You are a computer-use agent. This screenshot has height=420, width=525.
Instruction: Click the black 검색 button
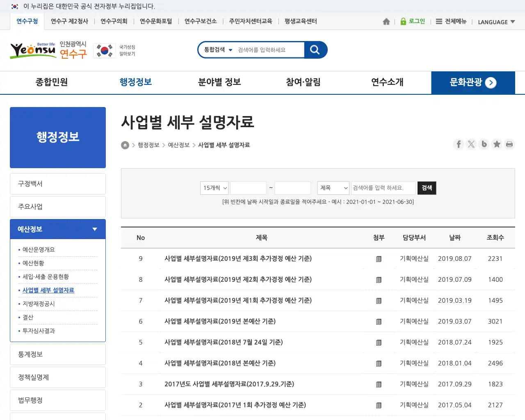point(427,188)
